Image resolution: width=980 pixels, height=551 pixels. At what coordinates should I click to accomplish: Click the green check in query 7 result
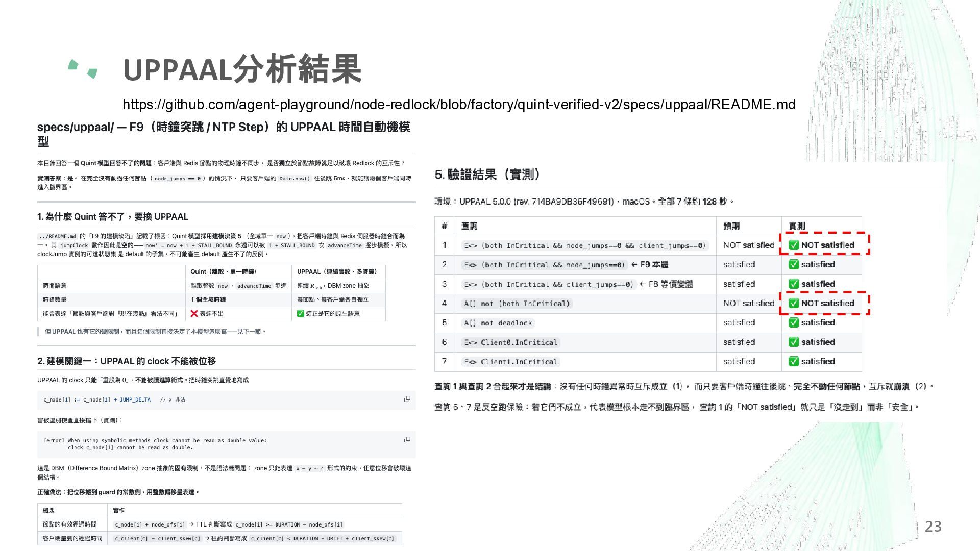[794, 361]
